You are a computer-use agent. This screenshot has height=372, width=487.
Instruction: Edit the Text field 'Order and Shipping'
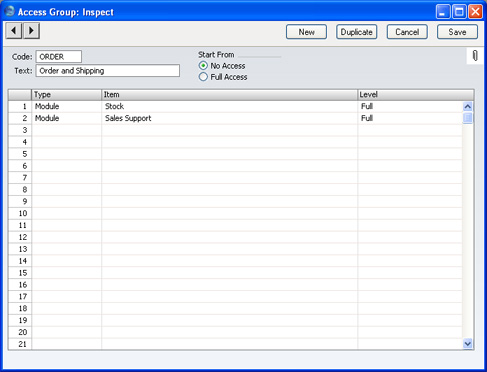[x=108, y=71]
